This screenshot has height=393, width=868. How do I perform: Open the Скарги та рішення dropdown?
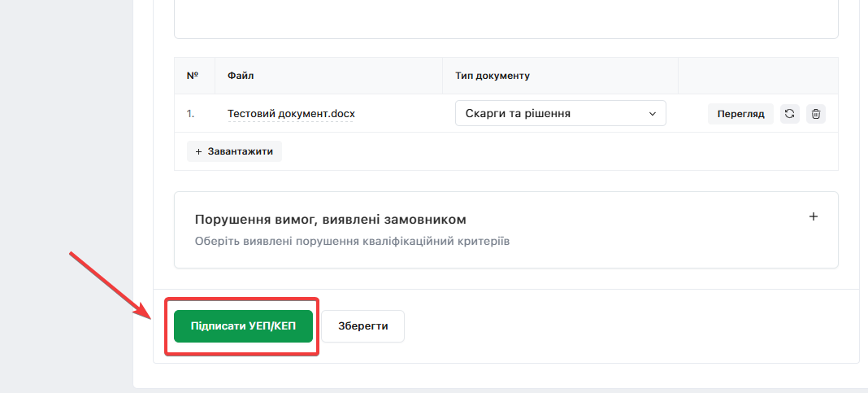pos(560,113)
